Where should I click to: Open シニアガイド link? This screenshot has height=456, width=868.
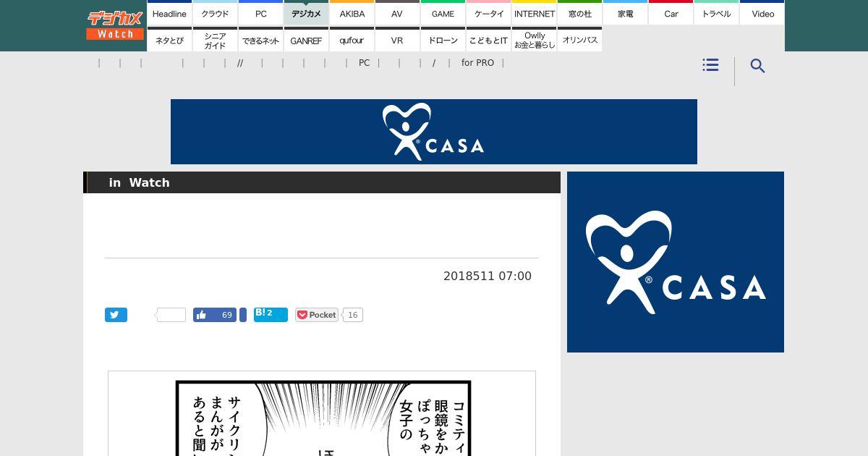(215, 40)
